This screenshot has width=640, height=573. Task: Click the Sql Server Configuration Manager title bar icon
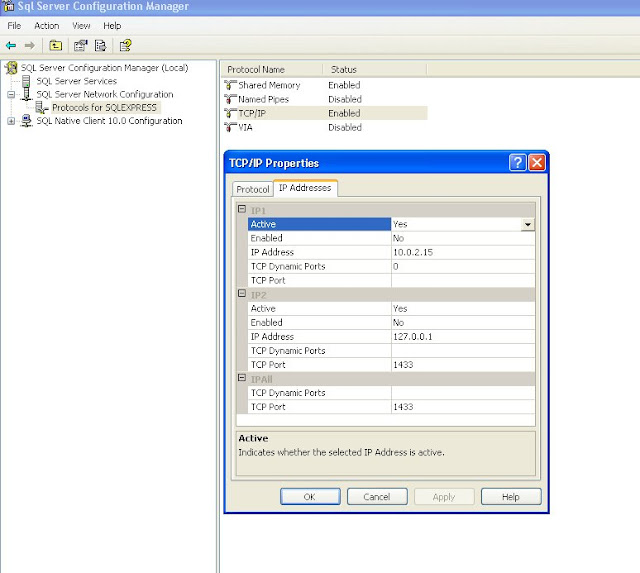point(9,6)
